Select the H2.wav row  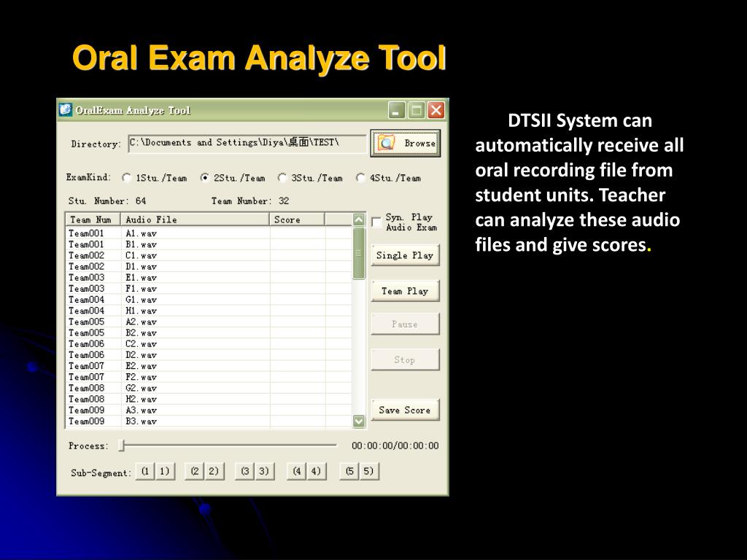click(x=209, y=399)
